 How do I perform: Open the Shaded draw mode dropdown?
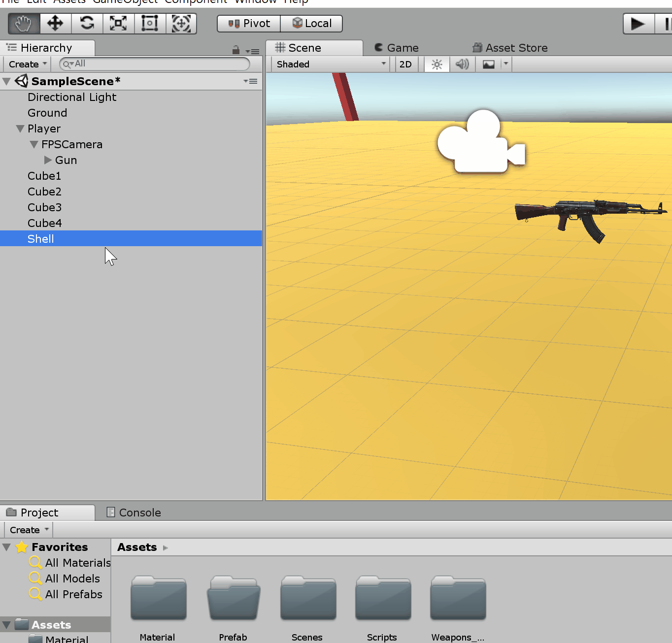point(329,64)
